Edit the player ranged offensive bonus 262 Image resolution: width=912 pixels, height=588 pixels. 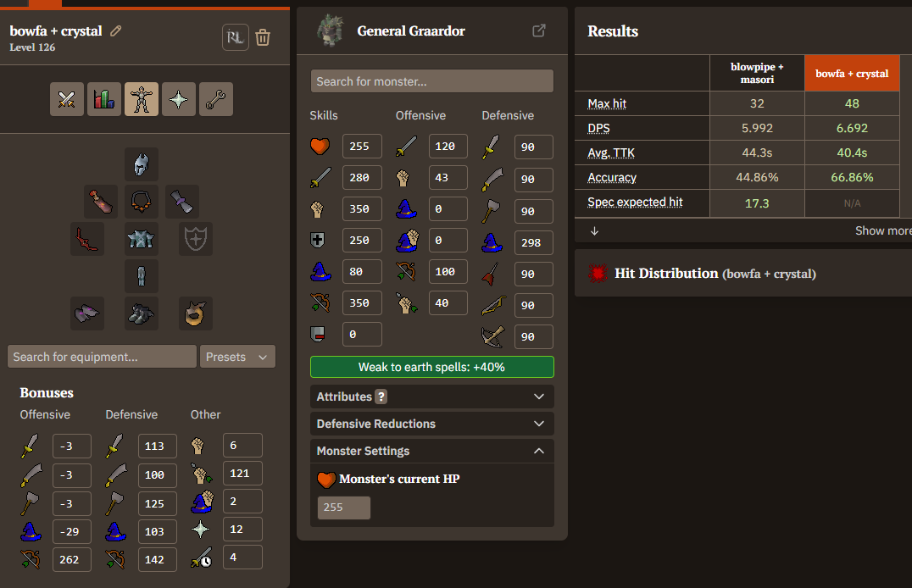(x=71, y=559)
